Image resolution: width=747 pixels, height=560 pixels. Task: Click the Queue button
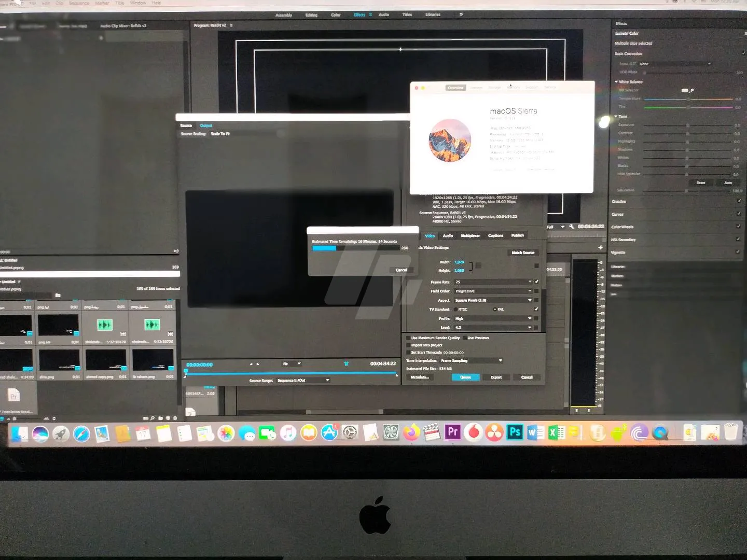point(465,377)
